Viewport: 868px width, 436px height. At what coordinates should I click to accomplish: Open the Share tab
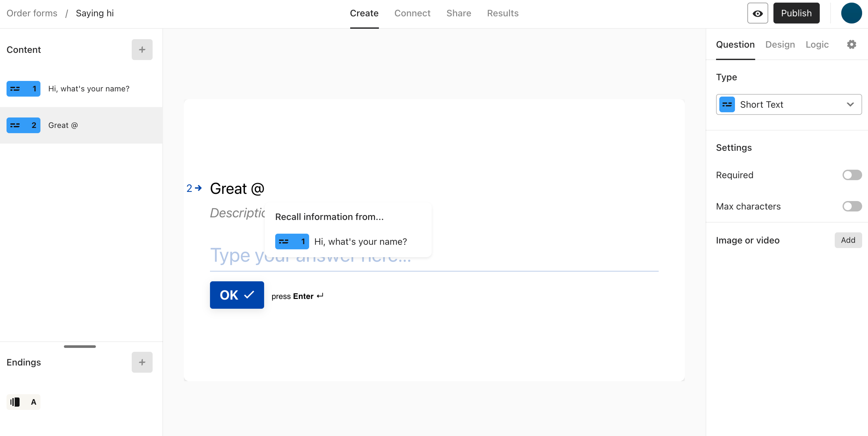point(459,13)
